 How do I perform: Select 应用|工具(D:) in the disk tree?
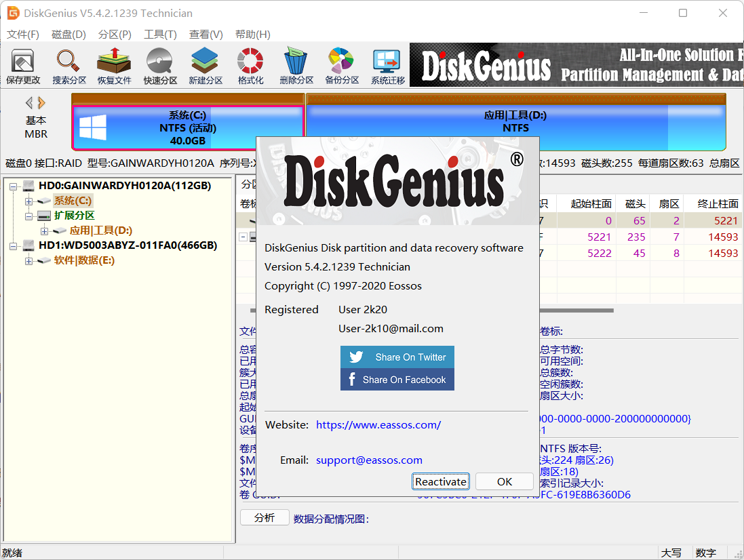(100, 231)
